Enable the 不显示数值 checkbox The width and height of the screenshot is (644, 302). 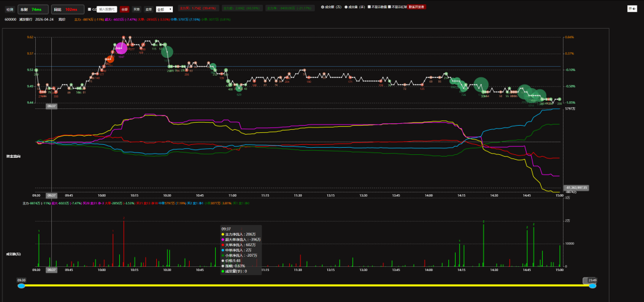point(369,7)
